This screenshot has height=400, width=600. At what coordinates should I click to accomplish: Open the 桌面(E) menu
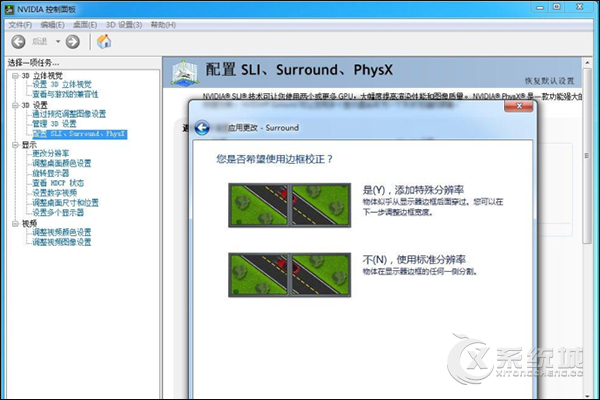(x=85, y=25)
